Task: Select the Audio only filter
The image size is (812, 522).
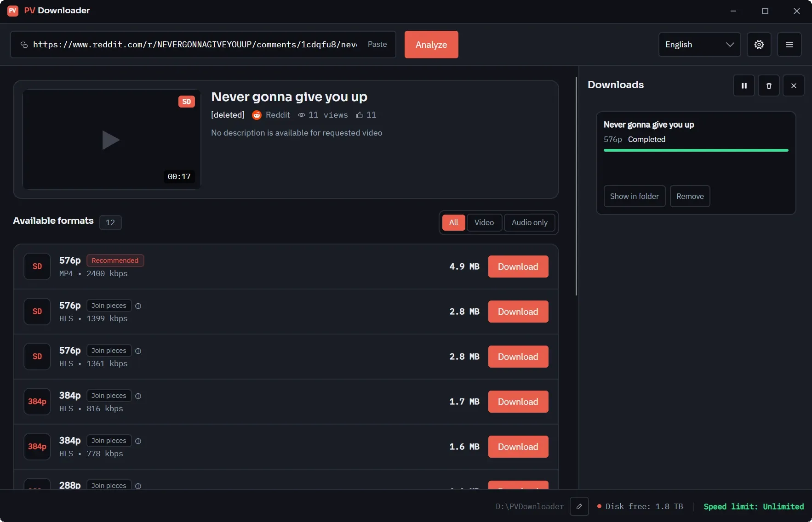Action: pyautogui.click(x=530, y=222)
